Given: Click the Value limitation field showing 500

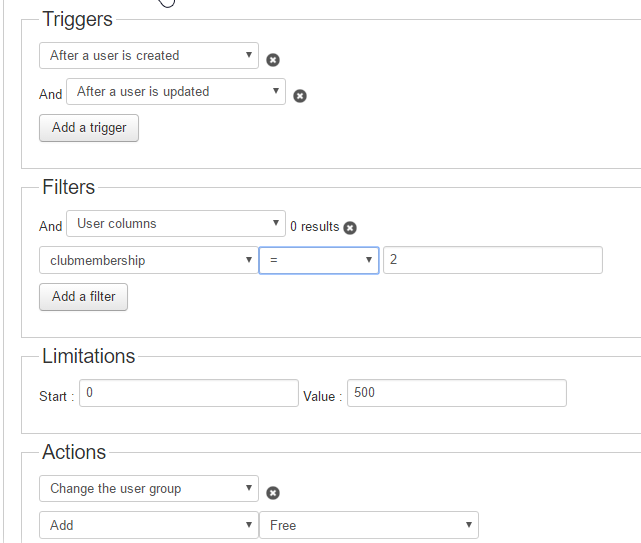Looking at the screenshot, I should pyautogui.click(x=457, y=393).
